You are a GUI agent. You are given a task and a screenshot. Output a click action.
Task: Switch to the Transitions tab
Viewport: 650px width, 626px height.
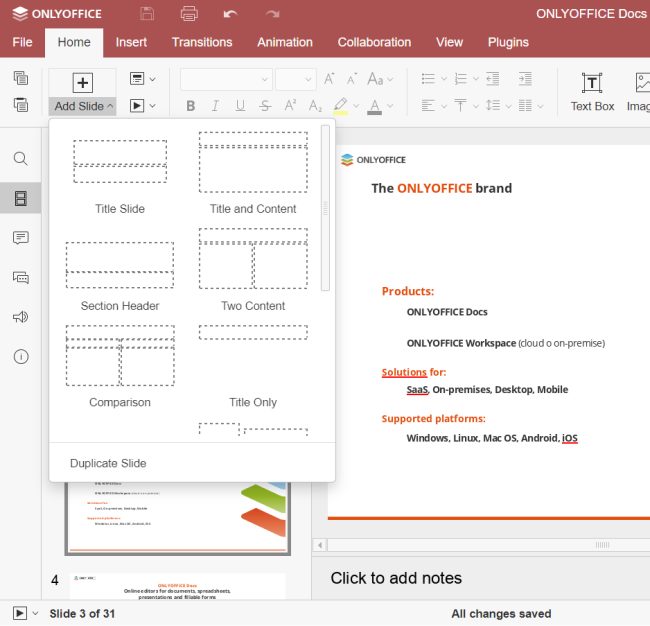[x=202, y=42]
